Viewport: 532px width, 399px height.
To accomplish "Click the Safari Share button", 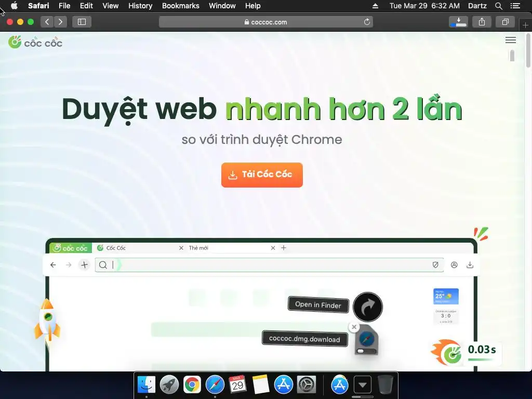I will 482,22.
